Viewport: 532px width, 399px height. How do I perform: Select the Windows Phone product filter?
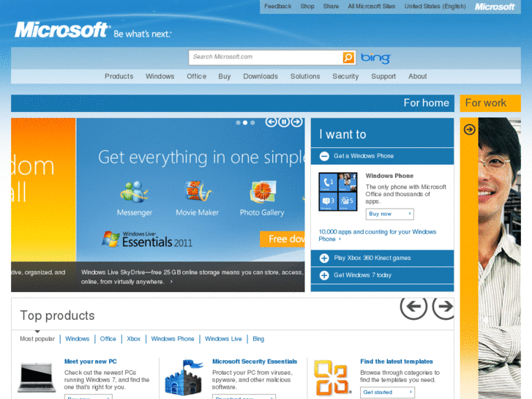coord(173,339)
